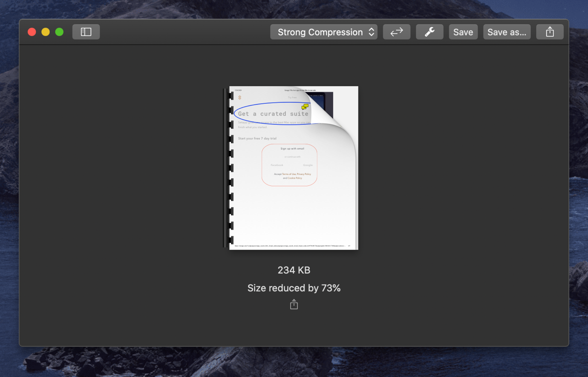The image size is (588, 377).
Task: Open settings with the wrench icon
Action: [x=429, y=32]
